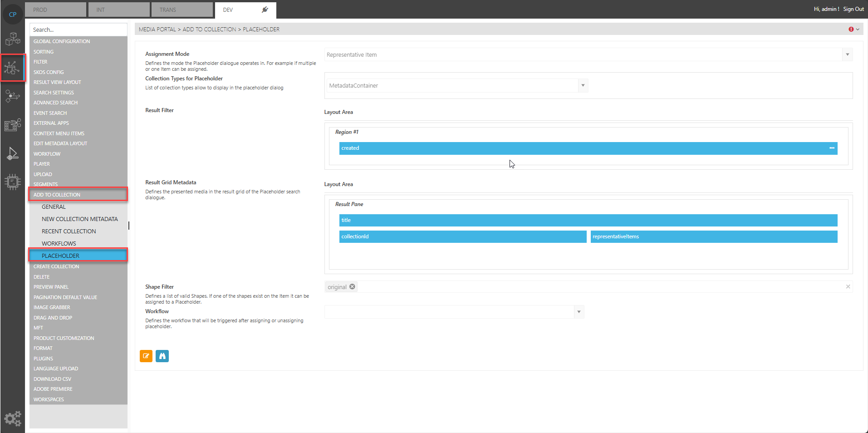The width and height of the screenshot is (868, 433).
Task: Expand the Assignment Mode dropdown
Action: click(x=847, y=55)
